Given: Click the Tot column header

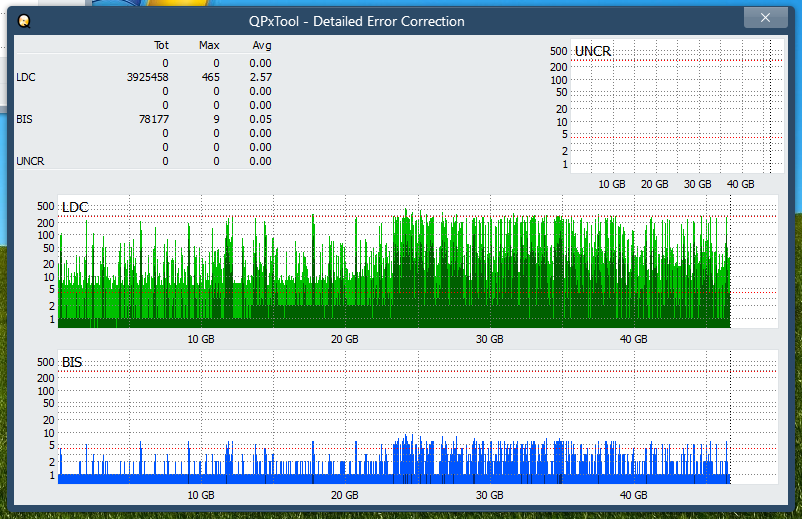Looking at the screenshot, I should [161, 45].
